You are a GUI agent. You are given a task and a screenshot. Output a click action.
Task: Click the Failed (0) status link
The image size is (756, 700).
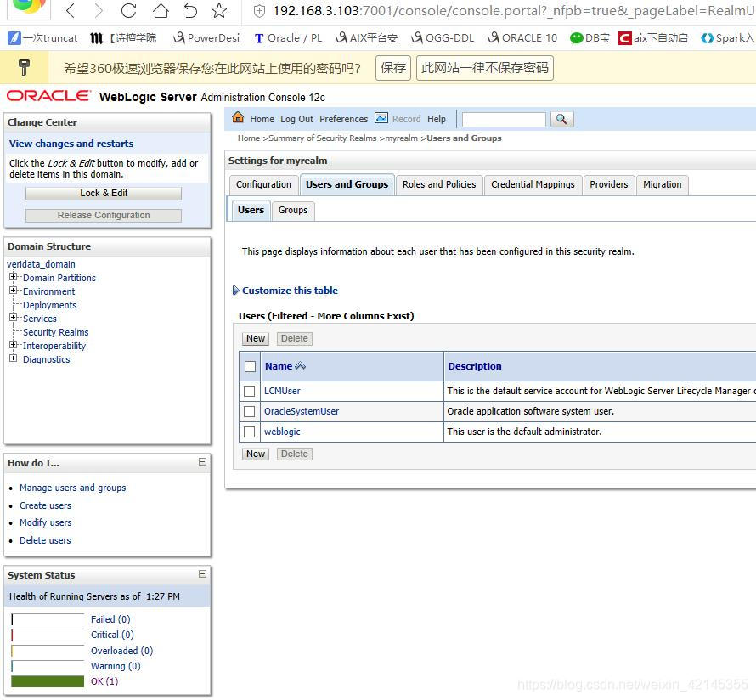click(110, 619)
